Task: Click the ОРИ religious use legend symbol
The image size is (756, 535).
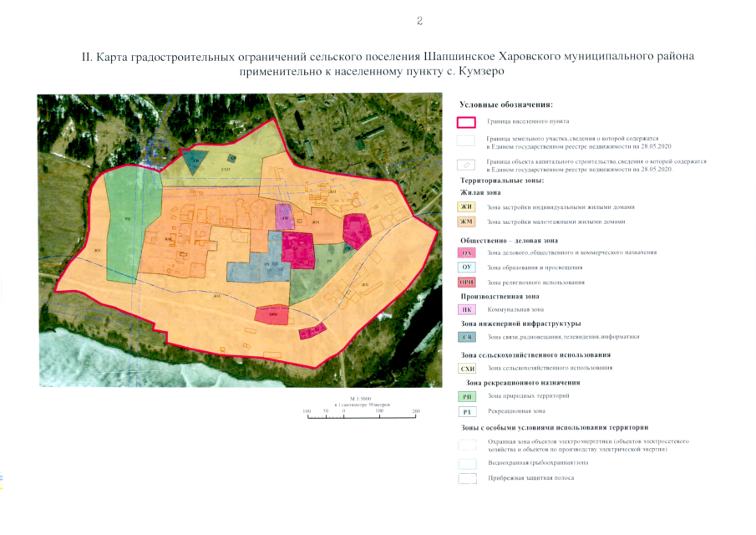Action: [x=467, y=283]
